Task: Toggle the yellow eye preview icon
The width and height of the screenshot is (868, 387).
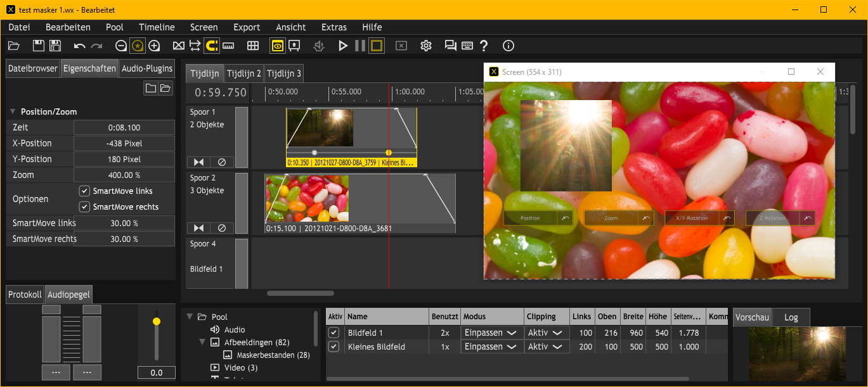Action: click(x=278, y=46)
